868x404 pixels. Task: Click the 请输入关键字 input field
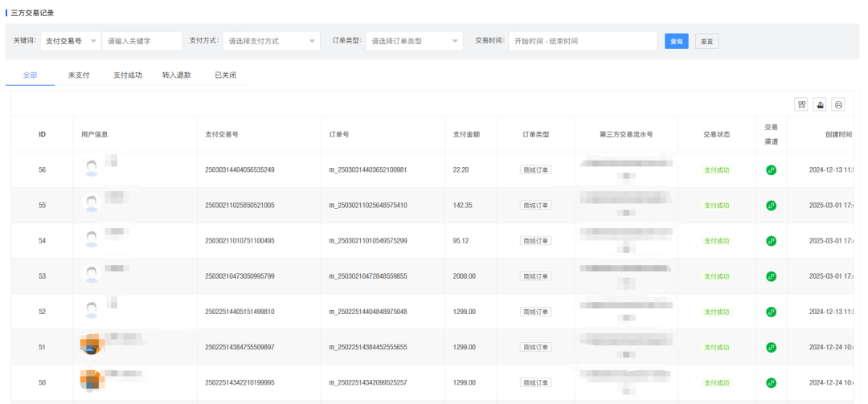[141, 41]
